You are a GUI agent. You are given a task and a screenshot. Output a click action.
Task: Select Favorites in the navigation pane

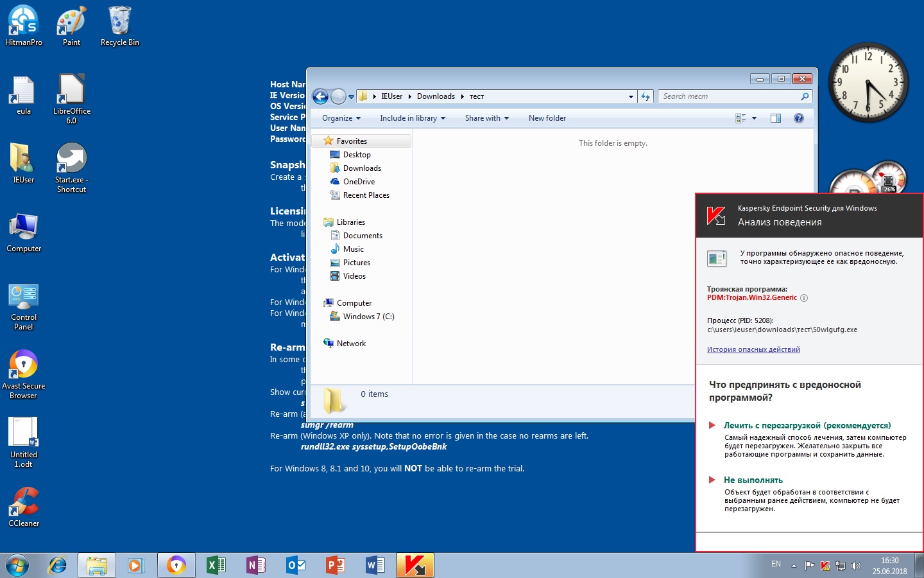[x=361, y=141]
